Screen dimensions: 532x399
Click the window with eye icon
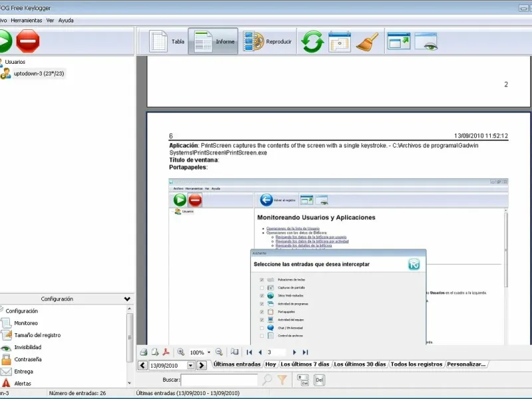point(426,41)
